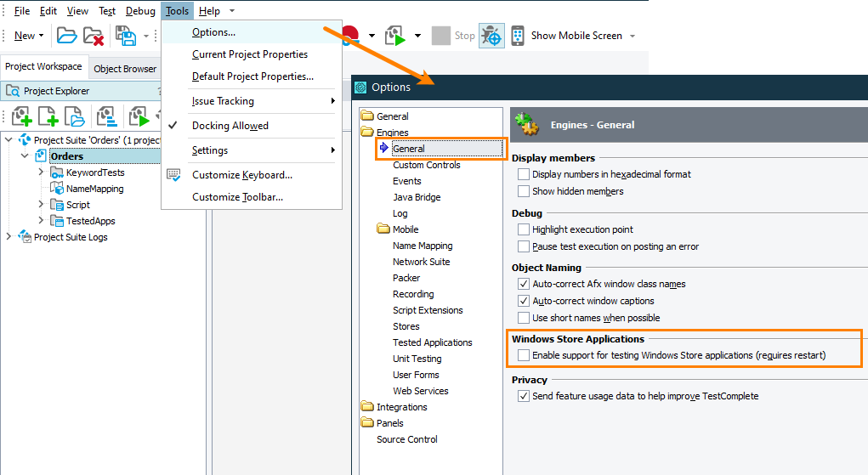The height and width of the screenshot is (475, 868).
Task: Open the Debug menu
Action: [x=140, y=11]
